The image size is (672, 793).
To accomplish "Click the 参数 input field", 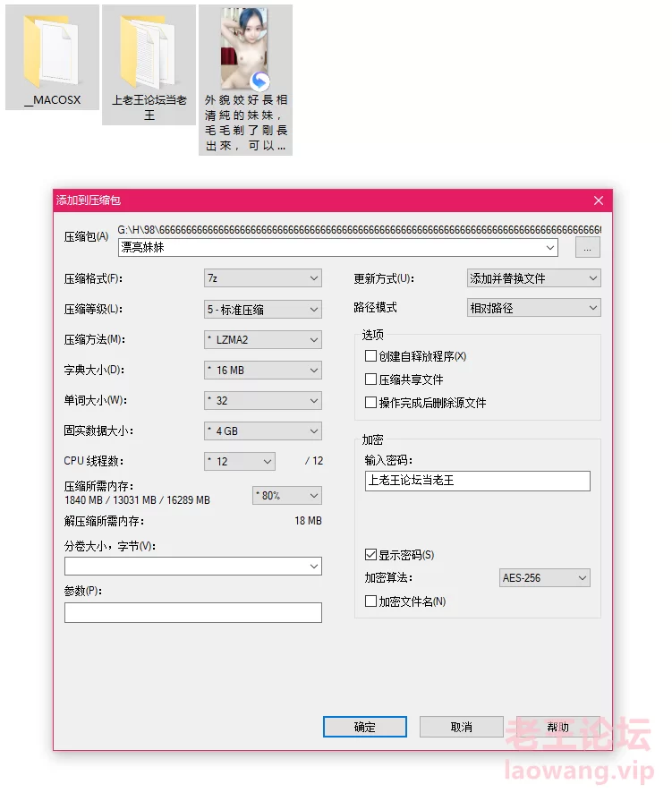I will click(x=192, y=612).
